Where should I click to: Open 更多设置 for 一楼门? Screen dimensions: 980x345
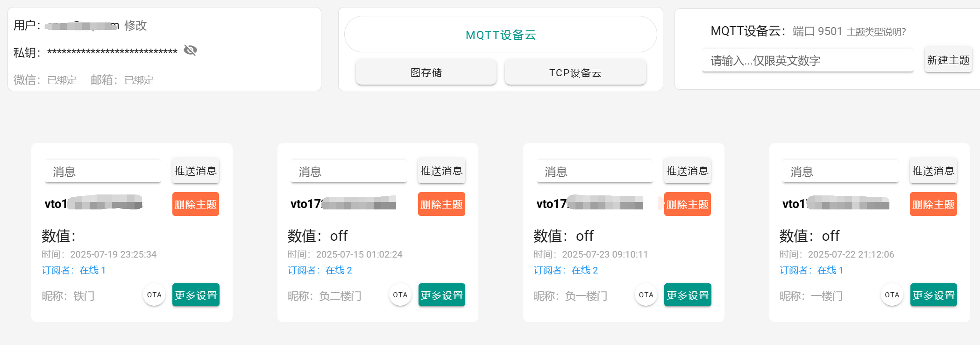(x=933, y=295)
